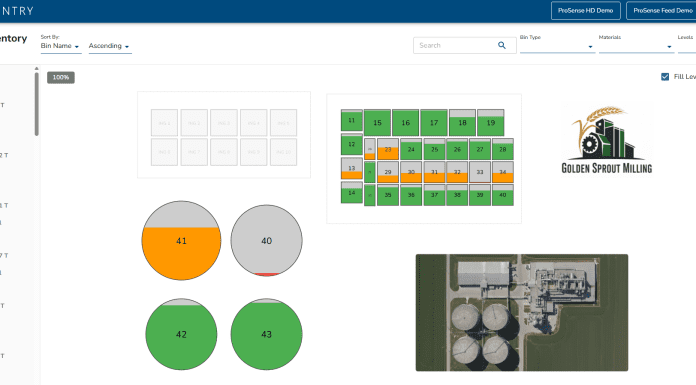Viewport: 696px width, 385px height.
Task: Click the left panel vertical scrollbar
Action: tap(36, 104)
